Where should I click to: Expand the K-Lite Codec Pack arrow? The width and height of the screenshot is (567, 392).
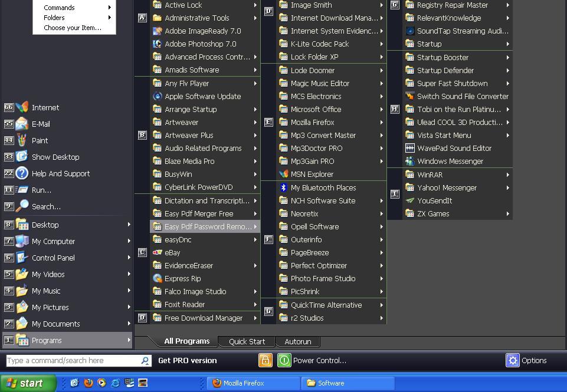382,44
